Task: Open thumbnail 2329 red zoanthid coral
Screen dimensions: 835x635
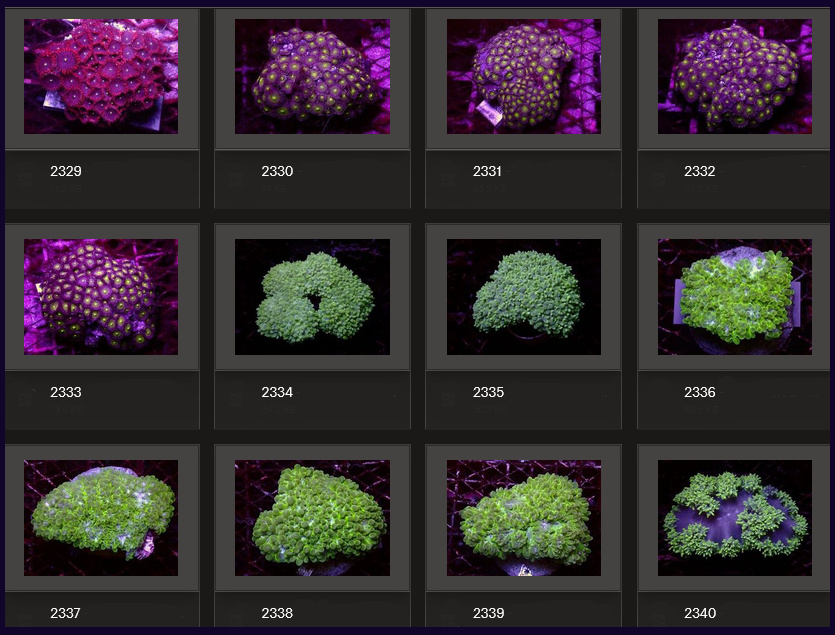Action: (101, 76)
